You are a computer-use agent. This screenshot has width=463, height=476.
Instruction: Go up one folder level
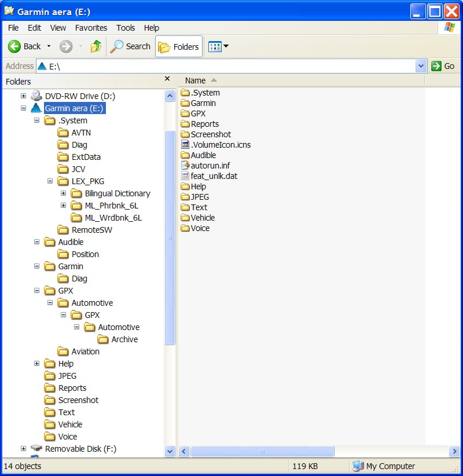pos(96,46)
